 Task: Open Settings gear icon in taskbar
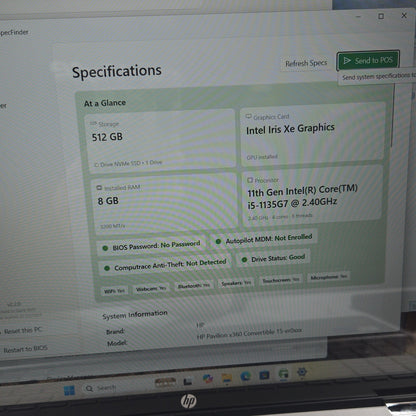coord(302,372)
